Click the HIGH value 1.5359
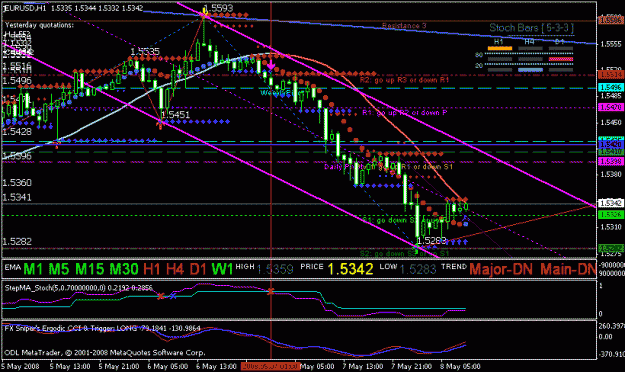Viewport: 625px width, 372px height. 275,270
